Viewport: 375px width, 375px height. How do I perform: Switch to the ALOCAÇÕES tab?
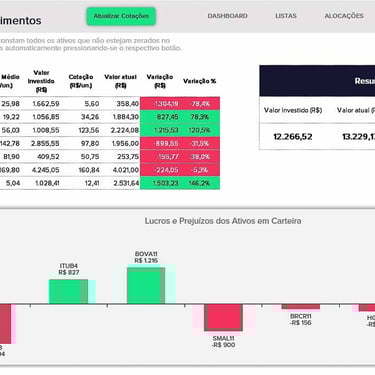coord(344,16)
